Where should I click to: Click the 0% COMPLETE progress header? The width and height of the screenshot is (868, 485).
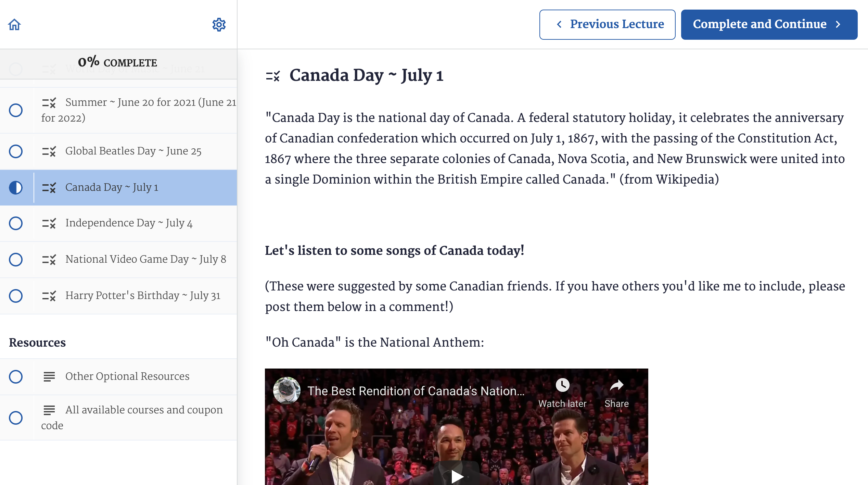[118, 62]
